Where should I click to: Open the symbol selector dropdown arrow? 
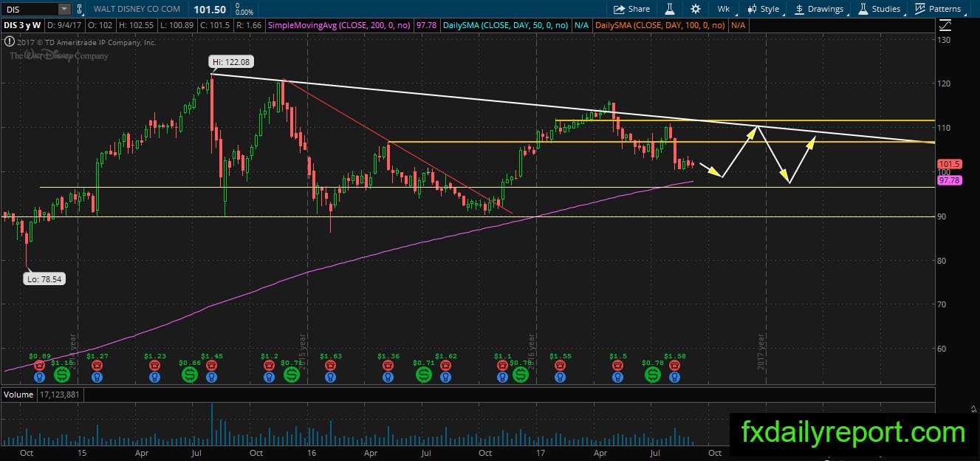64,9
